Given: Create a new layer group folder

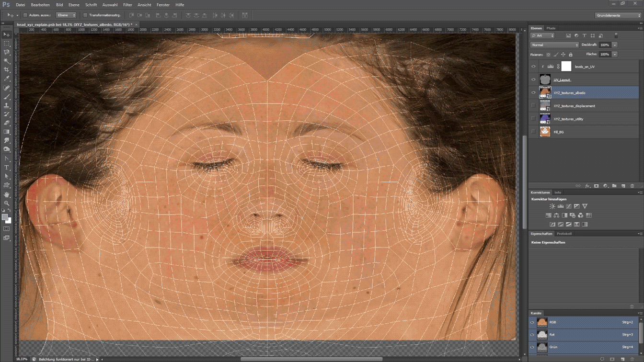Looking at the screenshot, I should 614,186.
